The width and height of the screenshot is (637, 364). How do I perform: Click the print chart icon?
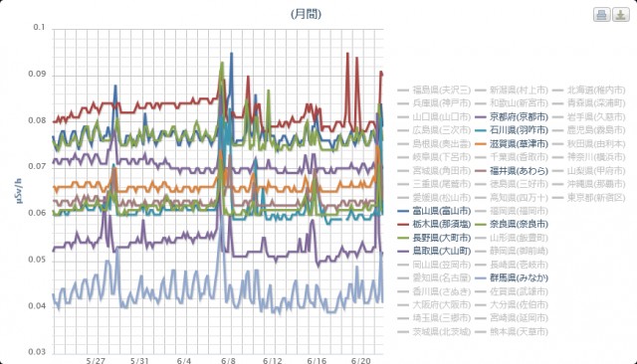pyautogui.click(x=601, y=15)
